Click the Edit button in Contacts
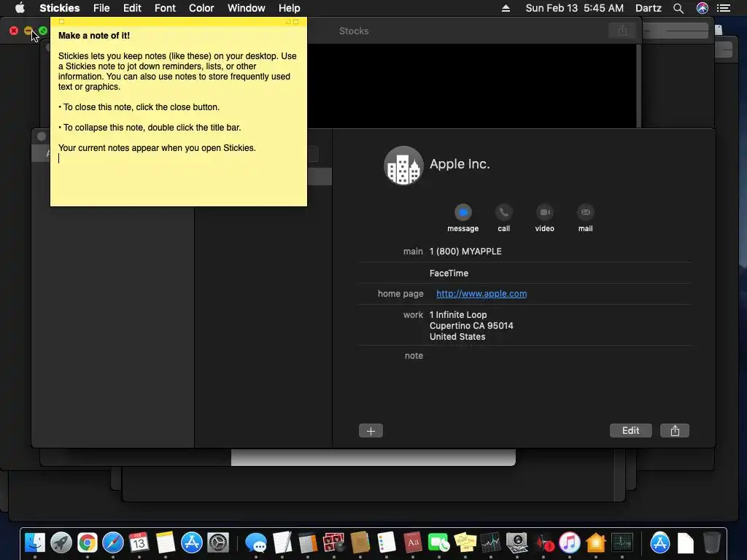This screenshot has width=747, height=560. tap(631, 431)
